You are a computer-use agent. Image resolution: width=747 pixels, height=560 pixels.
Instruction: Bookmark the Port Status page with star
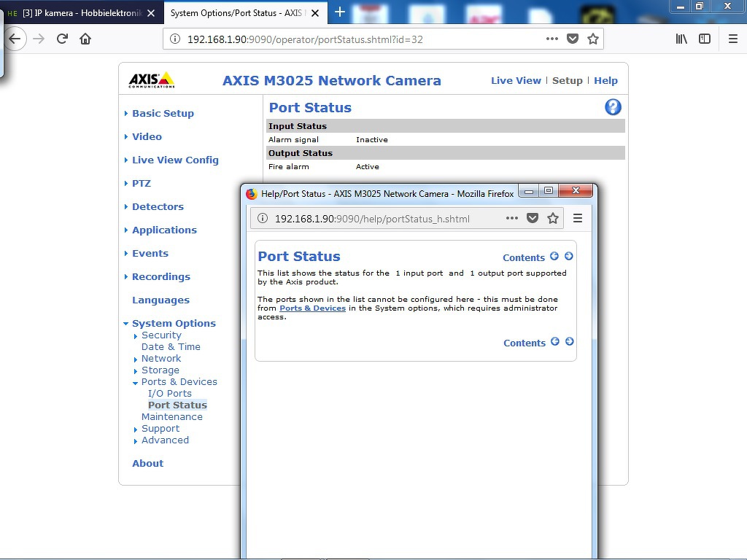click(592, 39)
